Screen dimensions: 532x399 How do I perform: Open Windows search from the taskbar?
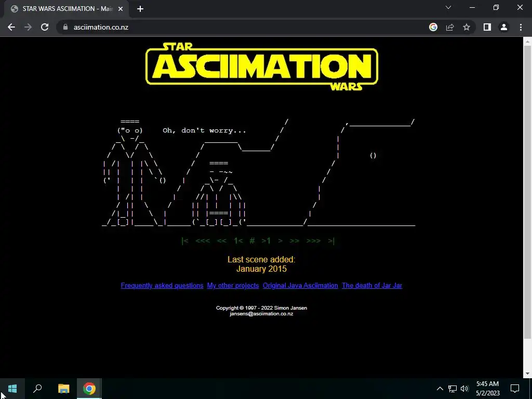[37, 389]
